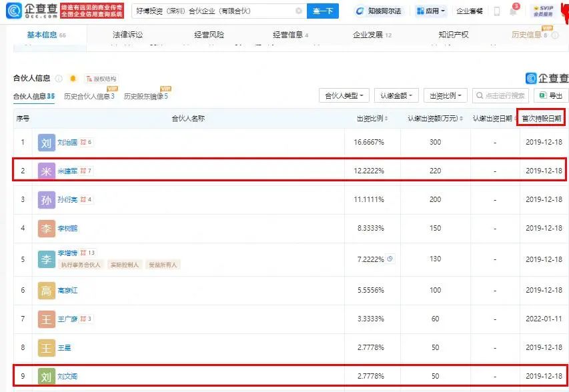Open 企业套餐 link
The width and height of the screenshot is (569, 392).
coord(470,11)
